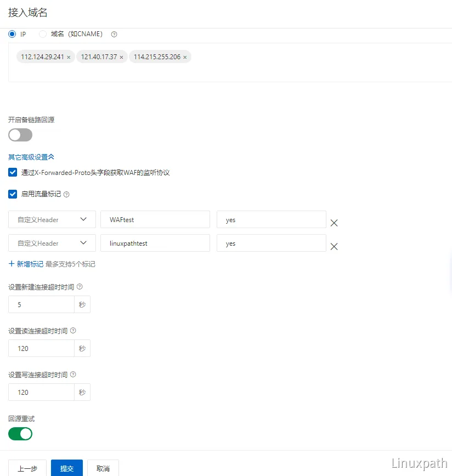Edit yes value field in WAFtest row
Image resolution: width=452 pixels, height=476 pixels.
272,219
